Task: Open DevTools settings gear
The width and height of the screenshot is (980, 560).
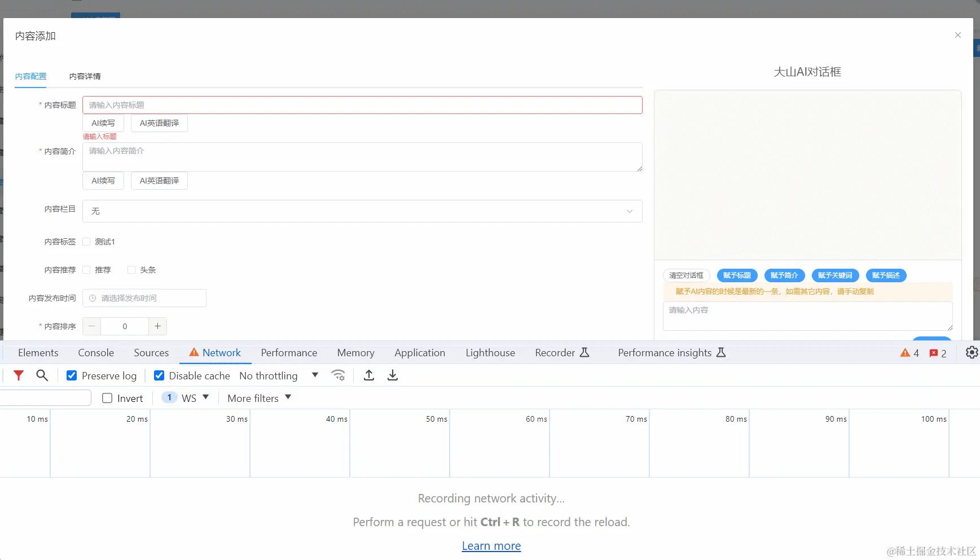Action: click(972, 352)
